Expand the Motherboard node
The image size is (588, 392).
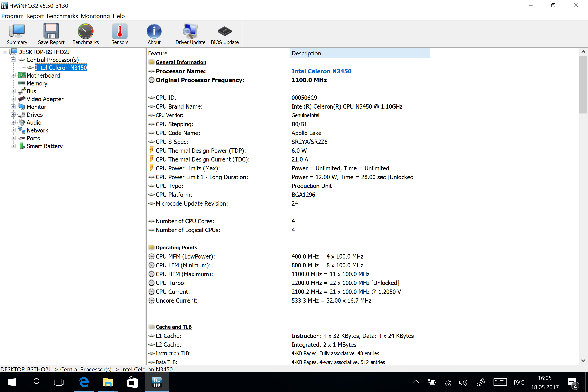coord(13,75)
